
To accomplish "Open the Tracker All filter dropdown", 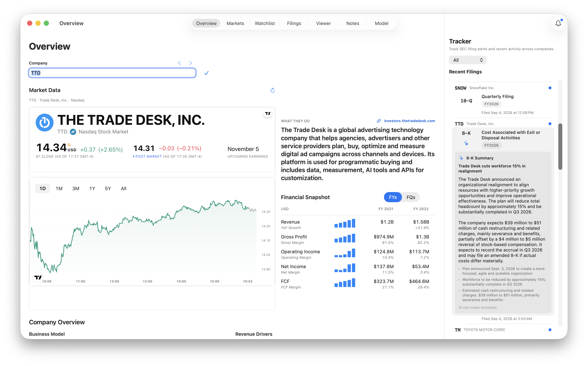I will click(x=467, y=60).
